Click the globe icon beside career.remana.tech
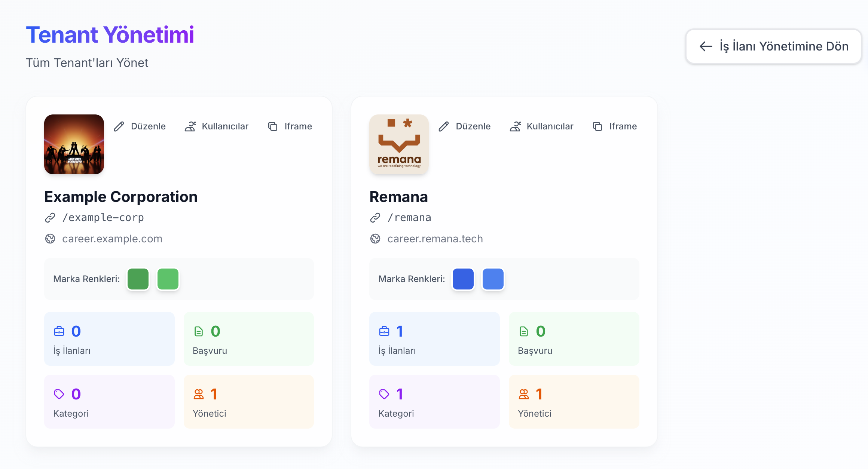 click(375, 239)
